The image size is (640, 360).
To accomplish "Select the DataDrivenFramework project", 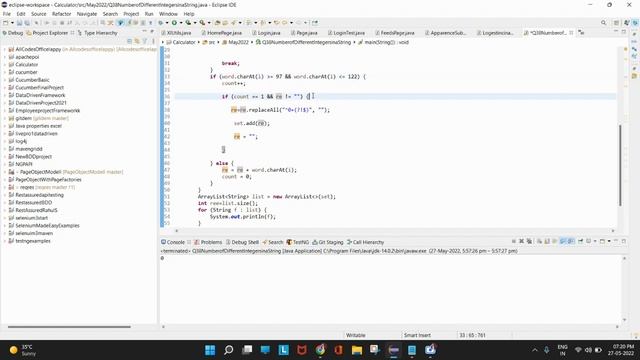I will click(x=37, y=95).
